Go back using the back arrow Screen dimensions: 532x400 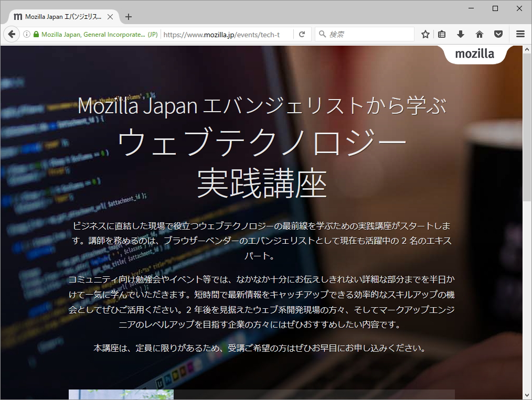pyautogui.click(x=12, y=34)
